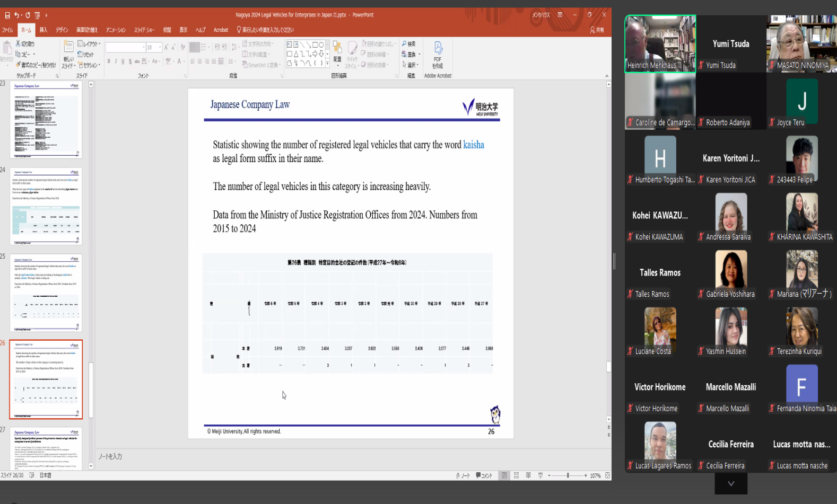
Task: Open the 画面切り替え (Transitions) tab
Action: (87, 30)
